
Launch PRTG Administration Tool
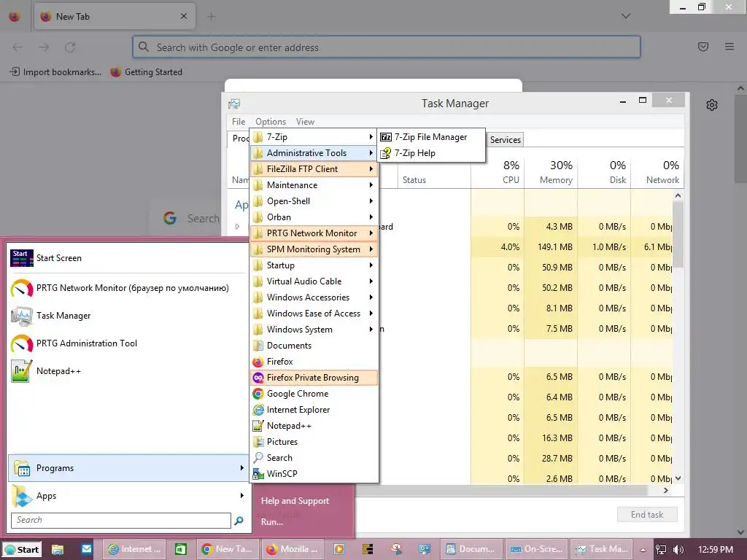[127, 343]
